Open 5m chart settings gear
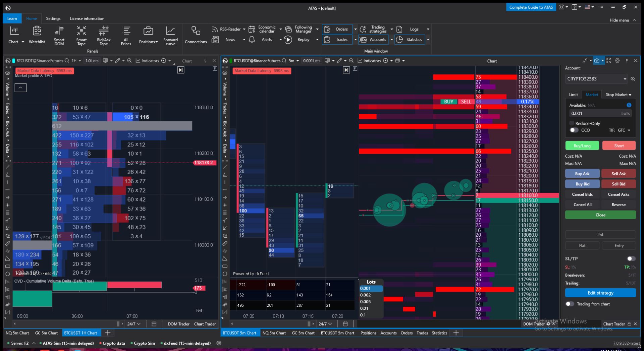This screenshot has width=644, height=351. tap(617, 61)
